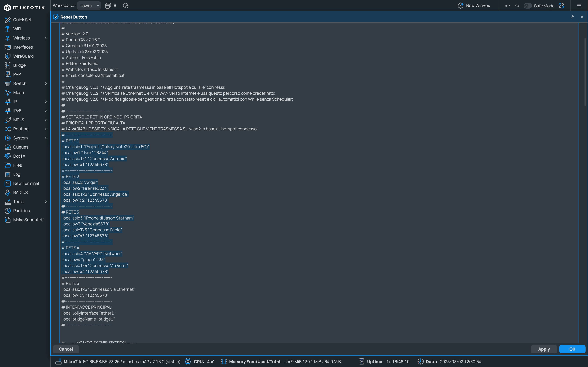Image resolution: width=588 pixels, height=367 pixels.
Task: Expand the Tools submenu arrow
Action: (x=46, y=201)
